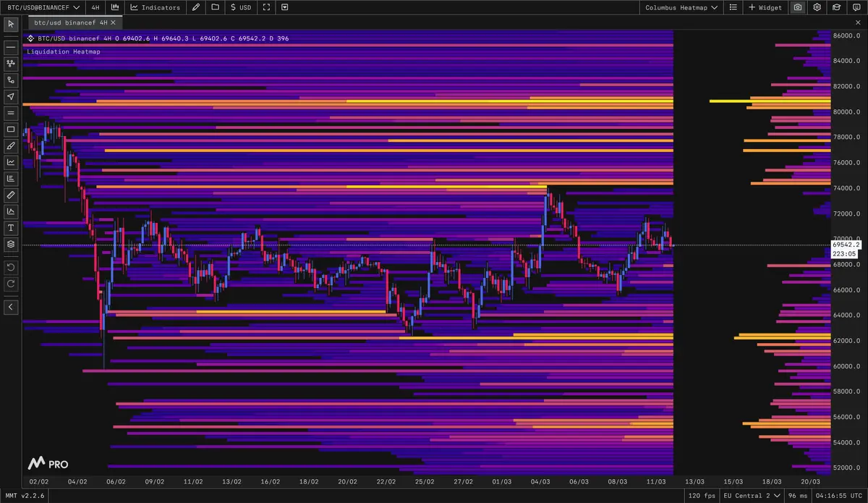Redo the last drawing action
Image resolution: width=868 pixels, height=503 pixels.
pos(11,284)
